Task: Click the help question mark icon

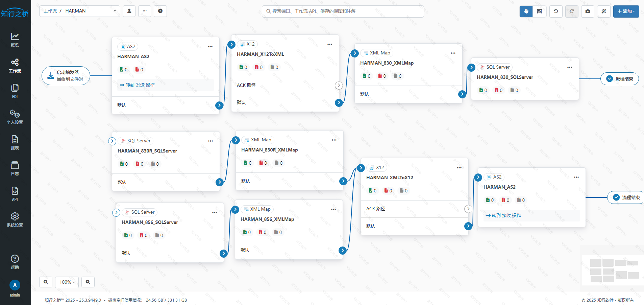Action: tap(160, 11)
